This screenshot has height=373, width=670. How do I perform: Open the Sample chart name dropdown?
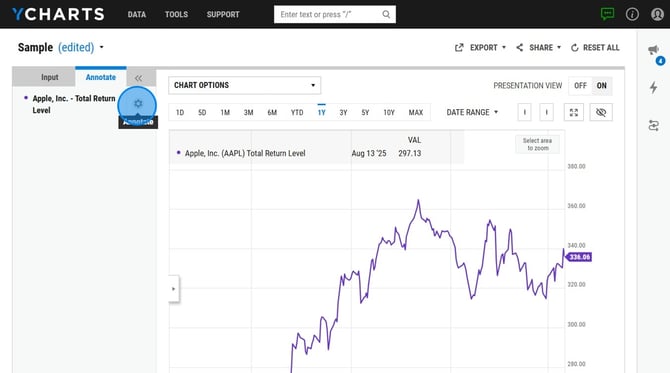101,47
